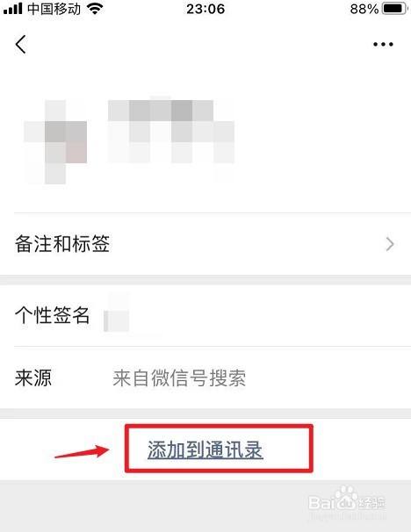Image resolution: width=411 pixels, height=532 pixels.
Task: Open the 备注和标签 row
Action: point(205,244)
